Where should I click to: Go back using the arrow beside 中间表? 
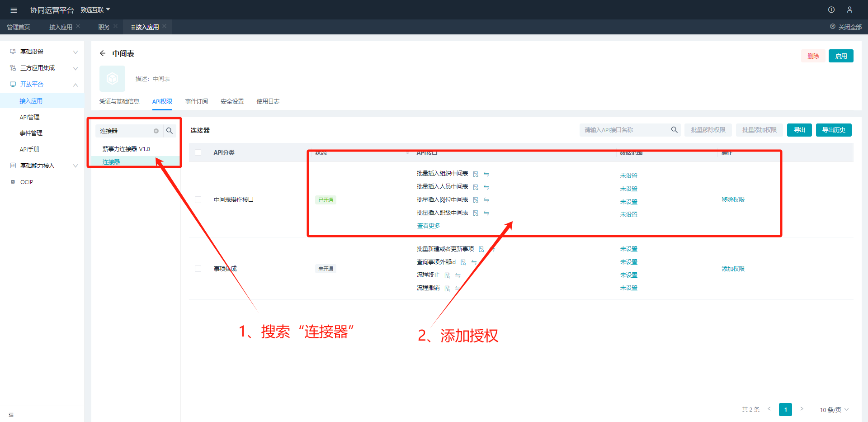tap(103, 53)
